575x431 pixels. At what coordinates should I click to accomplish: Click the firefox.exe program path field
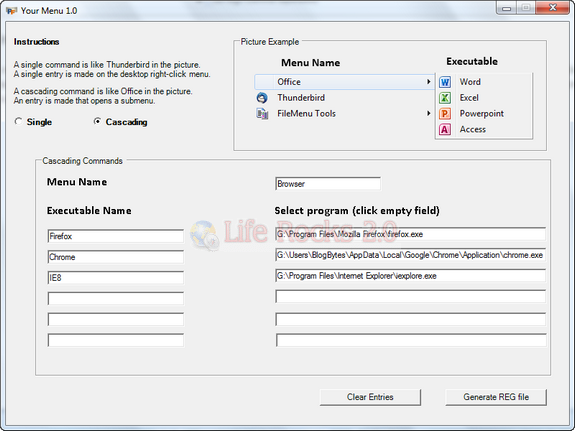pos(410,234)
